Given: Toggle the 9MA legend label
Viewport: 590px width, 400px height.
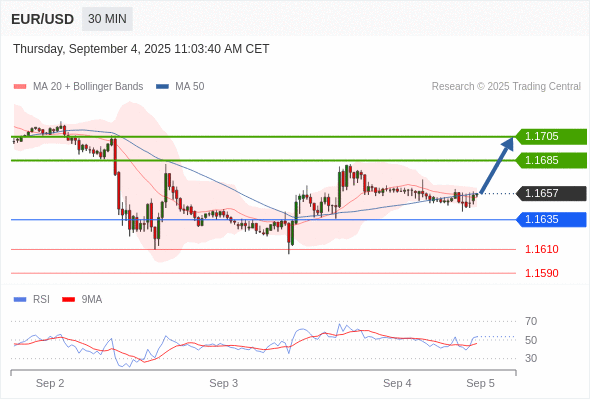Looking at the screenshot, I should coord(92,300).
